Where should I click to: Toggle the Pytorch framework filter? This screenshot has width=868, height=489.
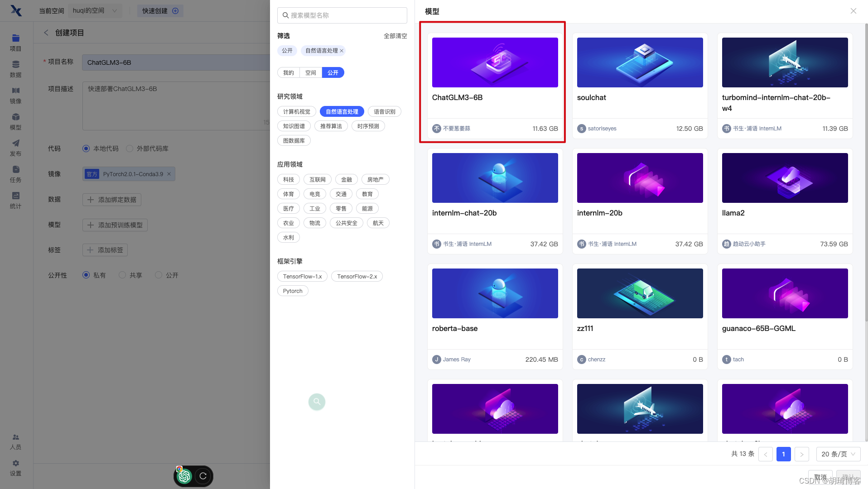coord(293,291)
